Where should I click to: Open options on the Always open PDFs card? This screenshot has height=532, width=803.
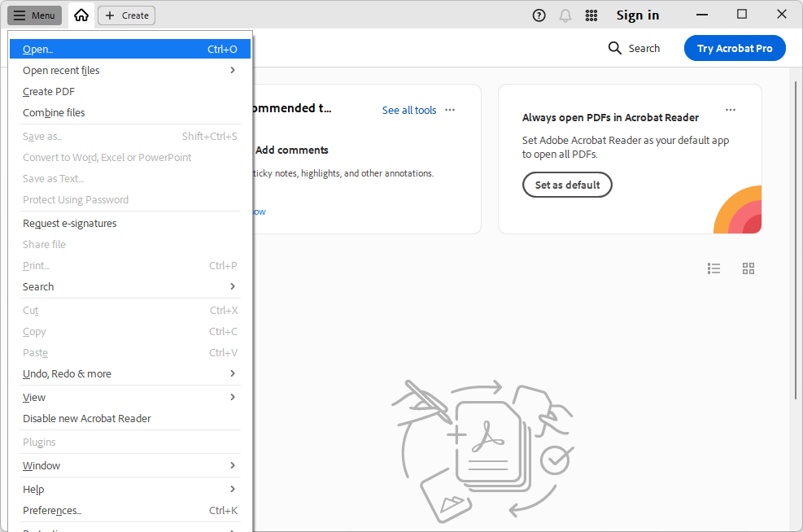[x=730, y=109]
